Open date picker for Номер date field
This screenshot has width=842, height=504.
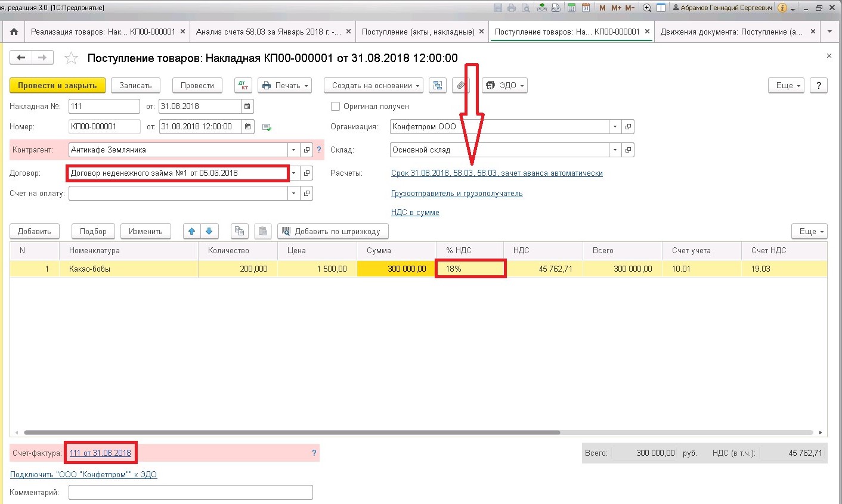tap(247, 126)
